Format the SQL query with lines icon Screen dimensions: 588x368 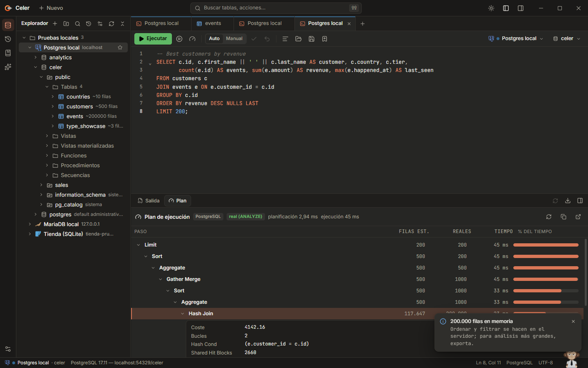click(x=285, y=39)
